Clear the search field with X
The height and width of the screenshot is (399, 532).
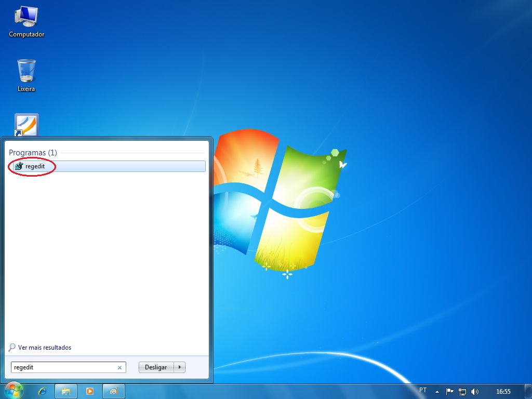click(x=119, y=367)
